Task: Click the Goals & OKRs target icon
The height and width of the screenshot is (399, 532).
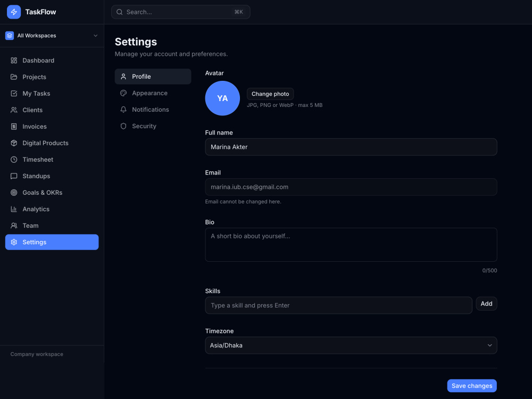Action: coord(14,193)
